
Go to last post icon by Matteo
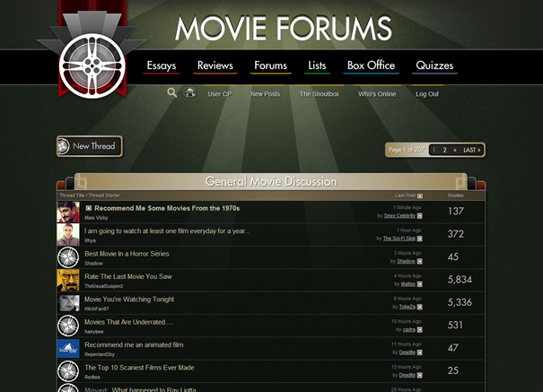420,284
